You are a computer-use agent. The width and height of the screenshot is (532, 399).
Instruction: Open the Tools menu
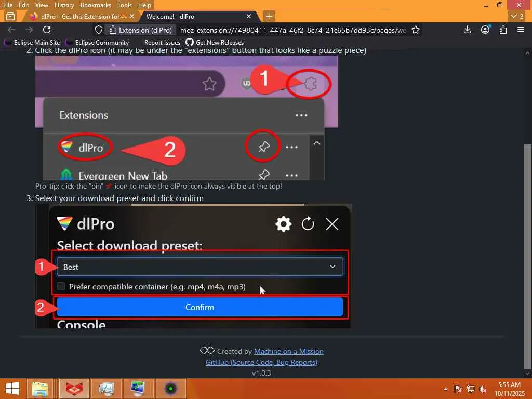click(x=125, y=5)
